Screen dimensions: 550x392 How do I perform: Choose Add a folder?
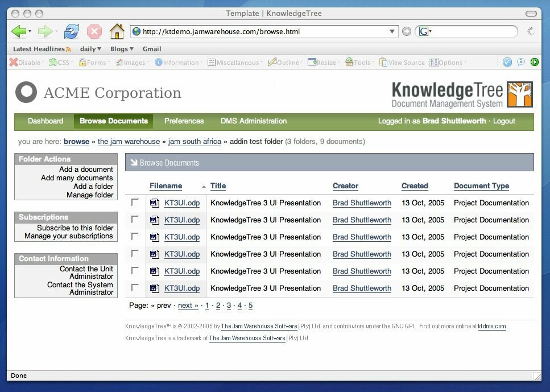[93, 187]
